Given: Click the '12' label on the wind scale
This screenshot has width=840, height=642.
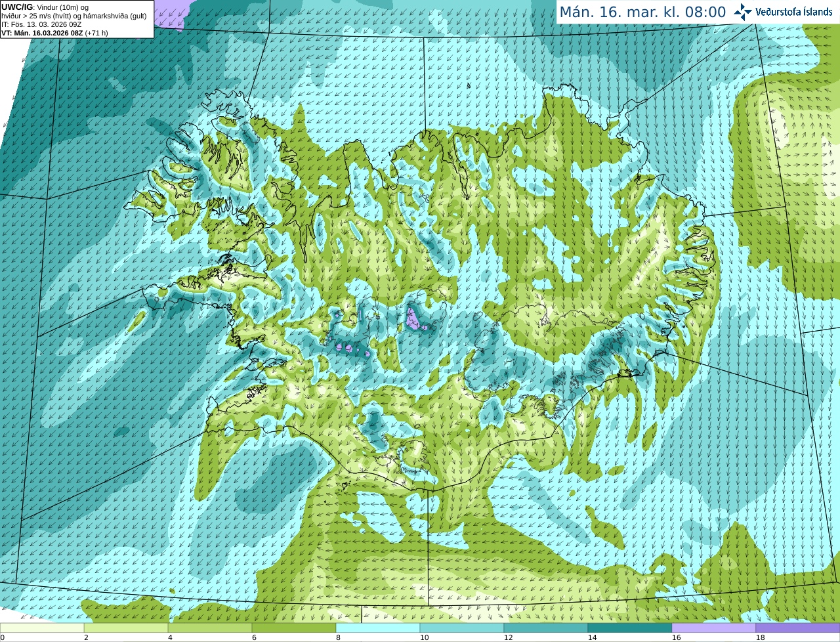Looking at the screenshot, I should click(x=509, y=637).
